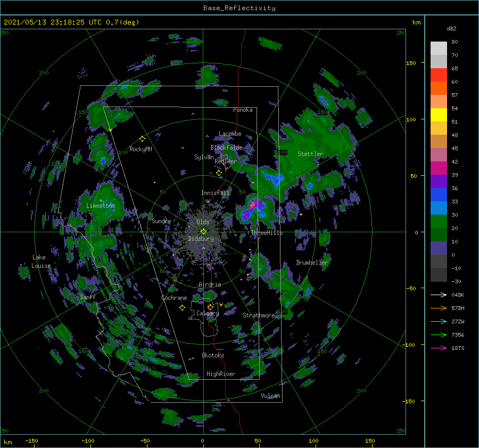Viewport: 479px width, 448px height.
Task: Pick the magenta 39–42 dBZ legend swatch
Action: coord(439,168)
